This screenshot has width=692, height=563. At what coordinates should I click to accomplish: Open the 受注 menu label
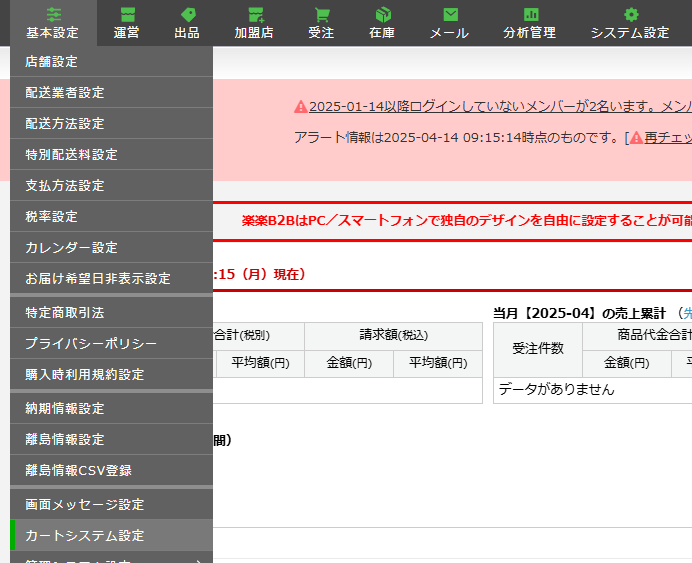321,33
